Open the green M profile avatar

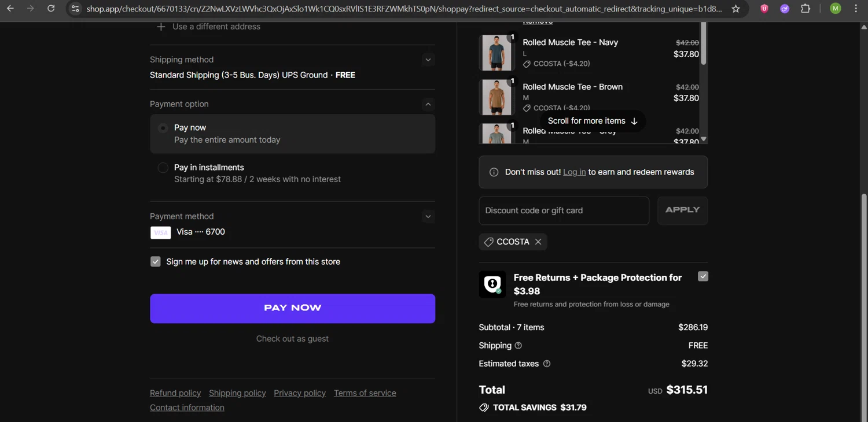835,9
